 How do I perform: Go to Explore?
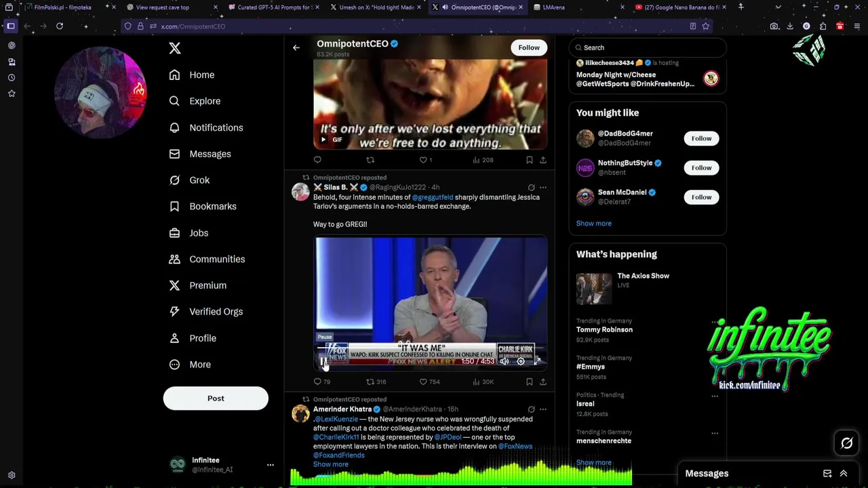[x=195, y=101]
